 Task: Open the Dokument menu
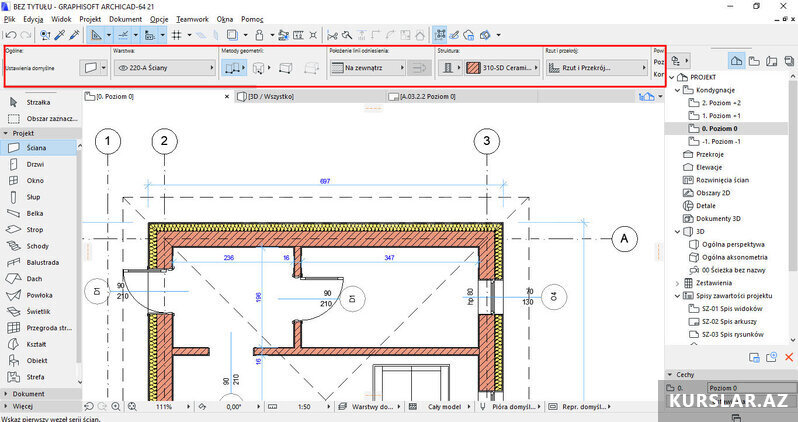125,19
